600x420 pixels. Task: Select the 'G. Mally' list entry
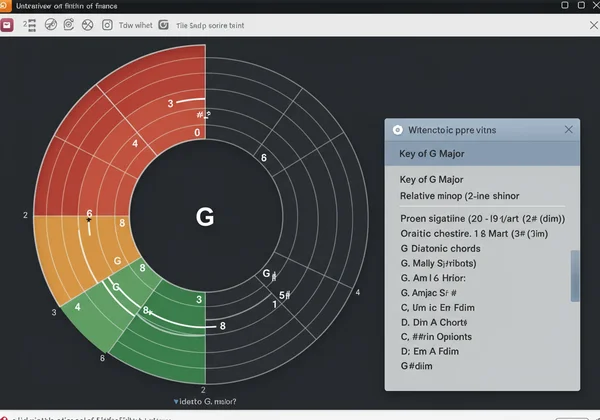pyautogui.click(x=438, y=263)
